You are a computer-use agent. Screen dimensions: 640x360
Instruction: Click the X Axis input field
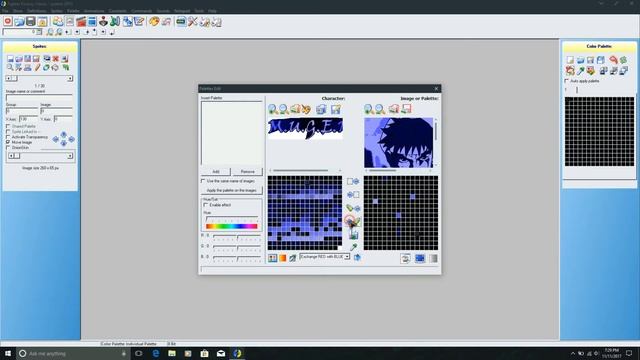pos(28,119)
